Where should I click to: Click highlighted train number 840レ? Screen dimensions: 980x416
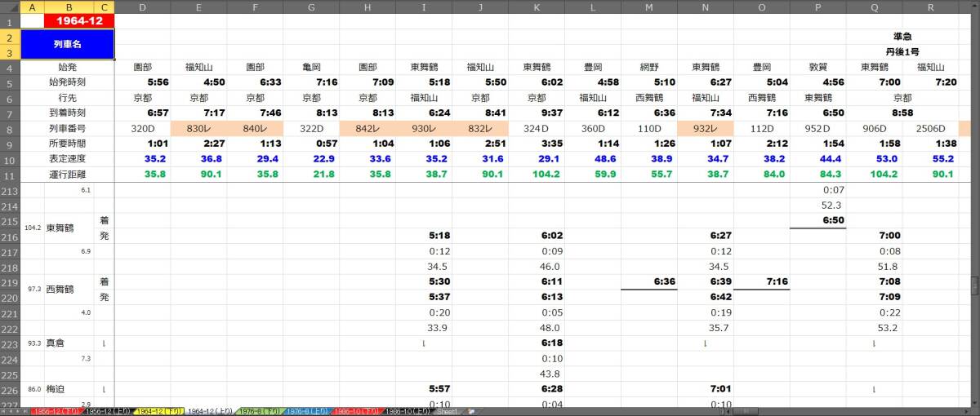point(255,128)
